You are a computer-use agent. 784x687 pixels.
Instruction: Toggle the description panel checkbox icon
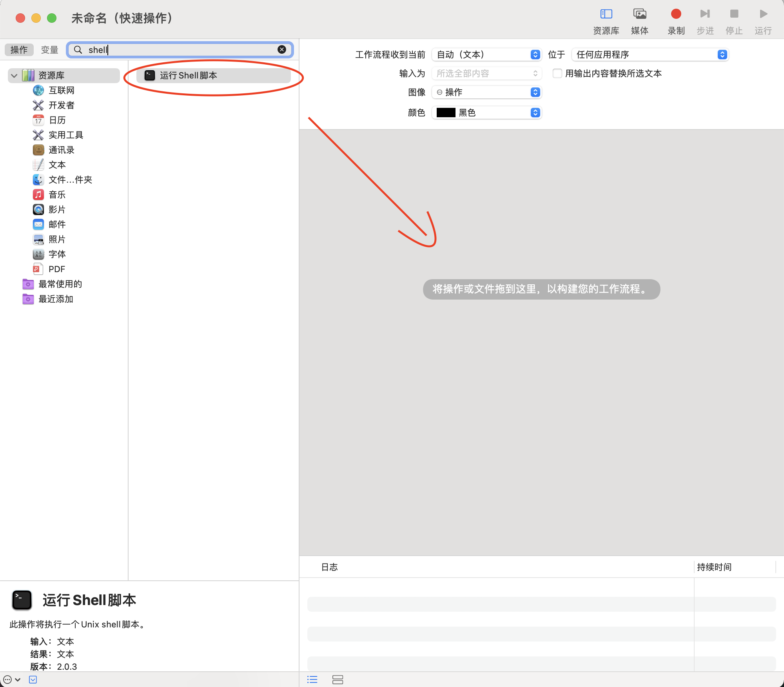pos(33,680)
